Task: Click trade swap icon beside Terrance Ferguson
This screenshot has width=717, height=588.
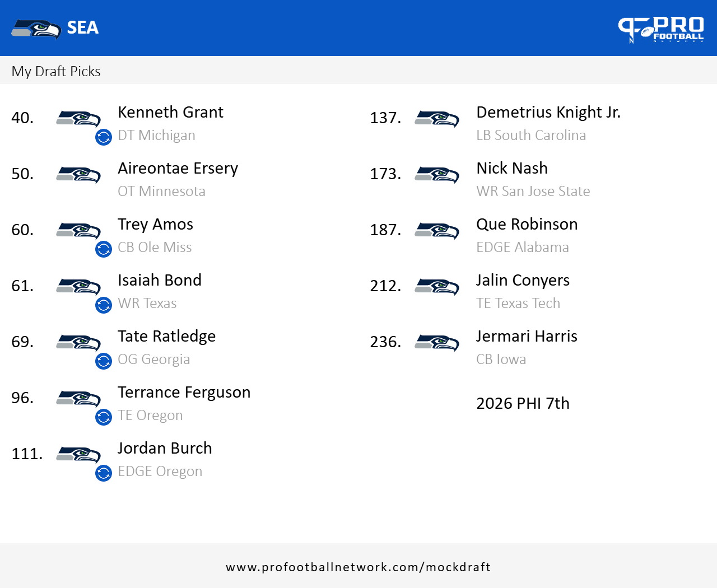Action: [104, 417]
